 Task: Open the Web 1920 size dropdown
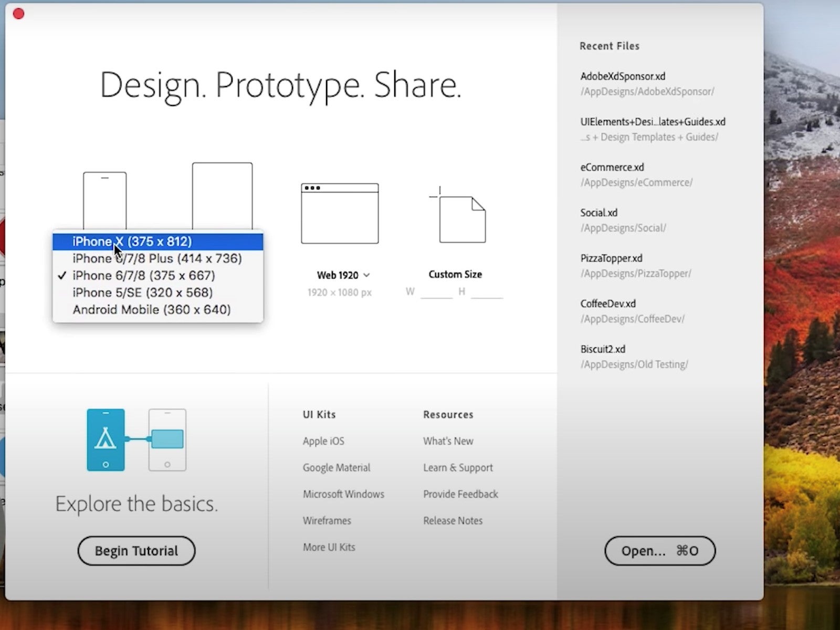(x=343, y=275)
